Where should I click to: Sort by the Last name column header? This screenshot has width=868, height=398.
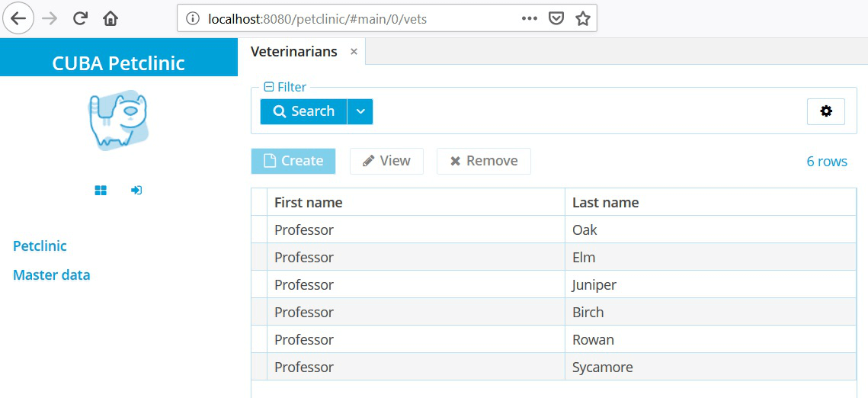[x=606, y=203]
